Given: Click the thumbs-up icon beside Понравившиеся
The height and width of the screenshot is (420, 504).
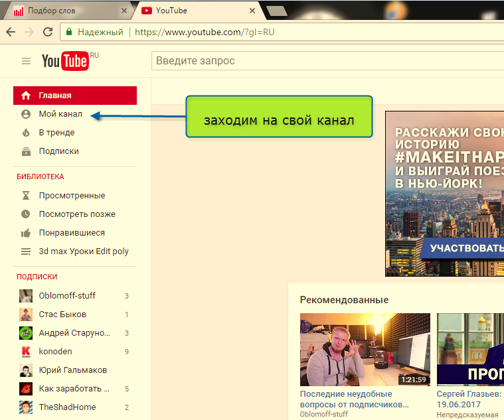Looking at the screenshot, I should coord(26,233).
